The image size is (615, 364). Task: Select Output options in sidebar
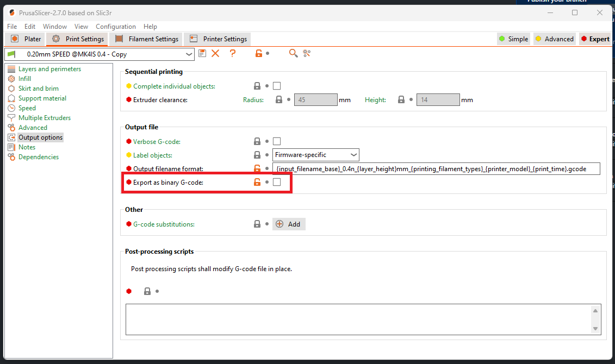click(x=40, y=137)
